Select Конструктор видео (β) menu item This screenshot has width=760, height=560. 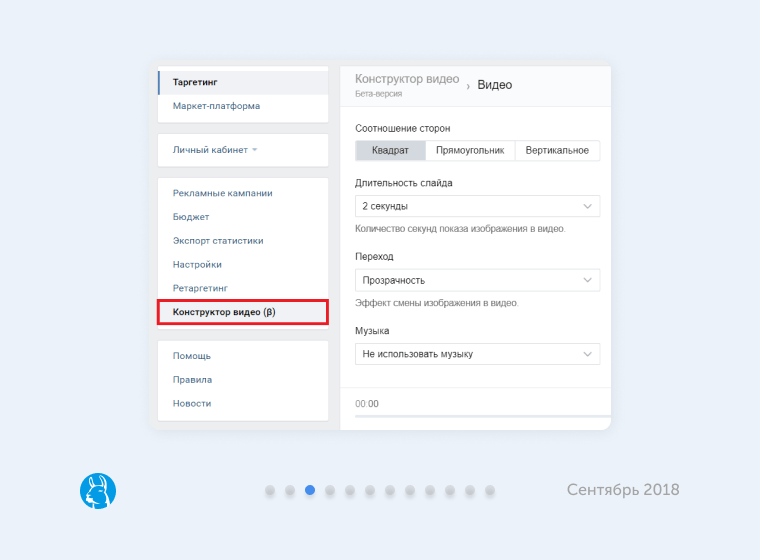point(224,312)
